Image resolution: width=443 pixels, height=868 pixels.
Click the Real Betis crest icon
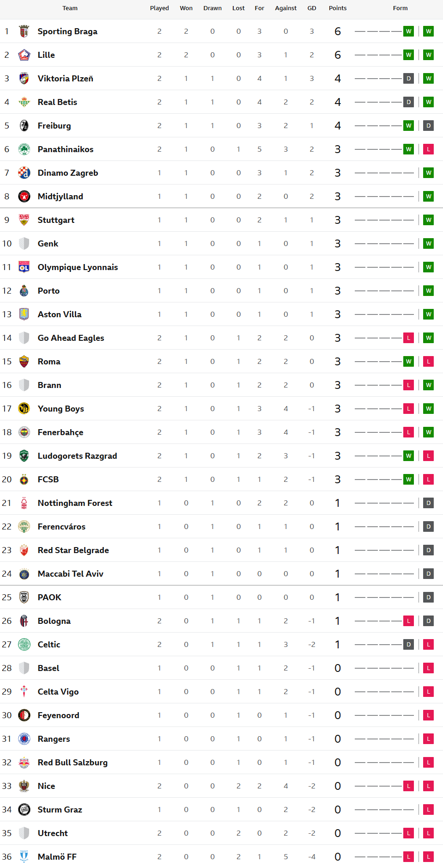24,102
